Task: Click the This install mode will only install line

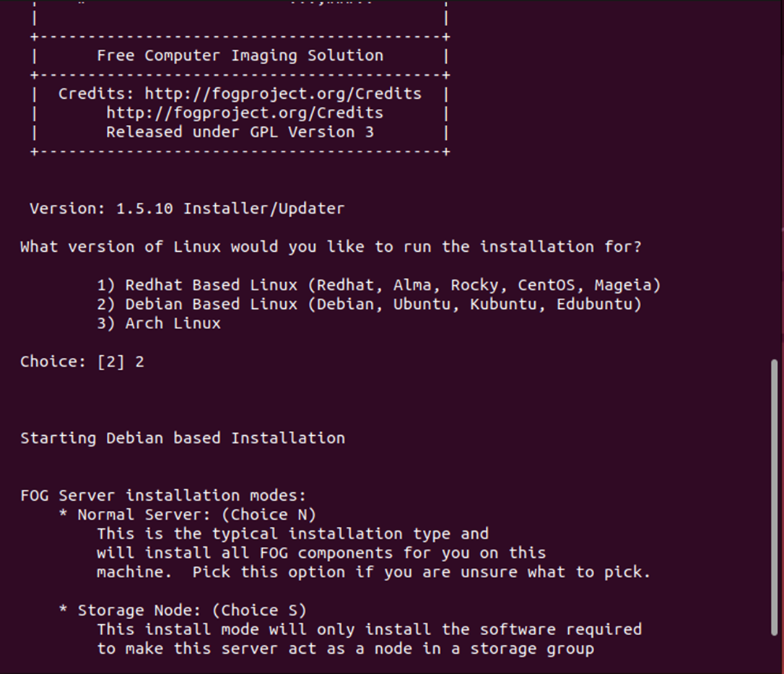Action: [369, 629]
